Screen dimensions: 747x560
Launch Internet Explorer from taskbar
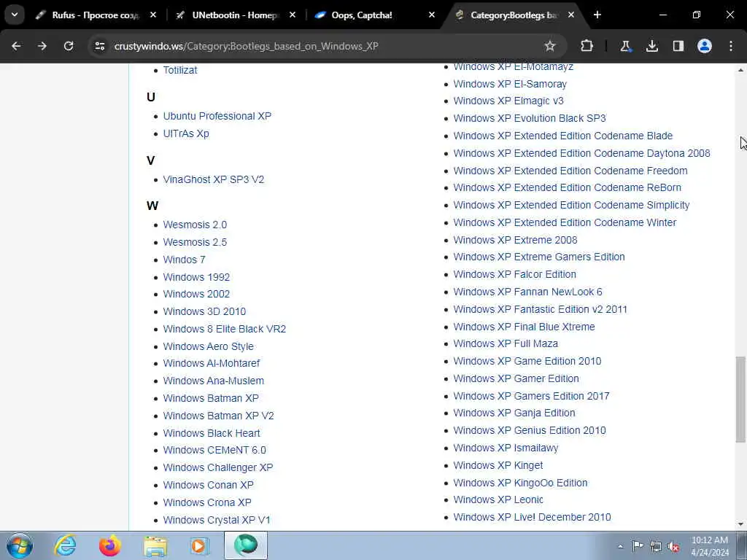tap(65, 545)
